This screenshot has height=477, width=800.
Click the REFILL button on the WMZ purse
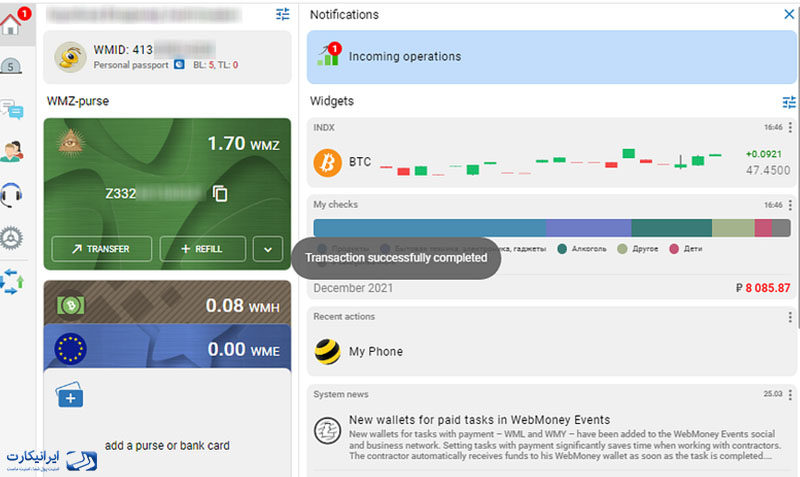click(203, 249)
